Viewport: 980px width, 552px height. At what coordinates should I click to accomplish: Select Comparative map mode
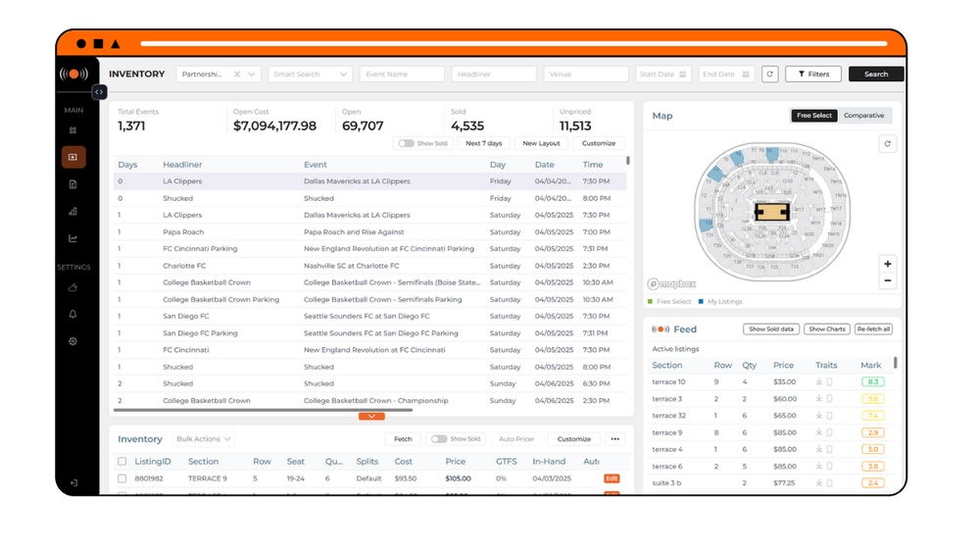tap(863, 116)
